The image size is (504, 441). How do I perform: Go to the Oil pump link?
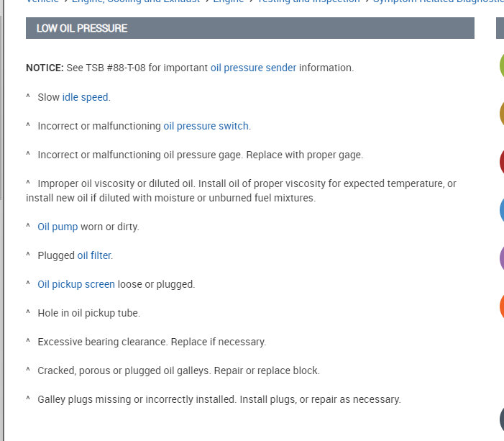58,227
